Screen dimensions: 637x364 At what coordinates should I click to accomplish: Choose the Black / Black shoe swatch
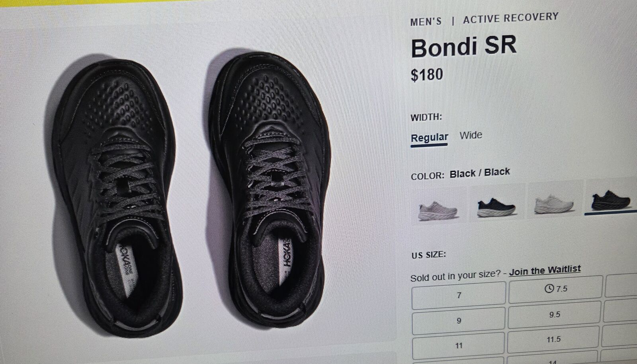(x=611, y=199)
